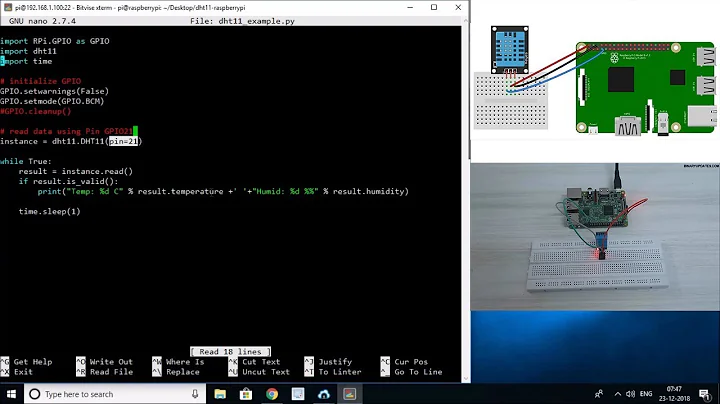Open the People icon in system tray
Image resolution: width=720 pixels, height=404 pixels.
599,394
